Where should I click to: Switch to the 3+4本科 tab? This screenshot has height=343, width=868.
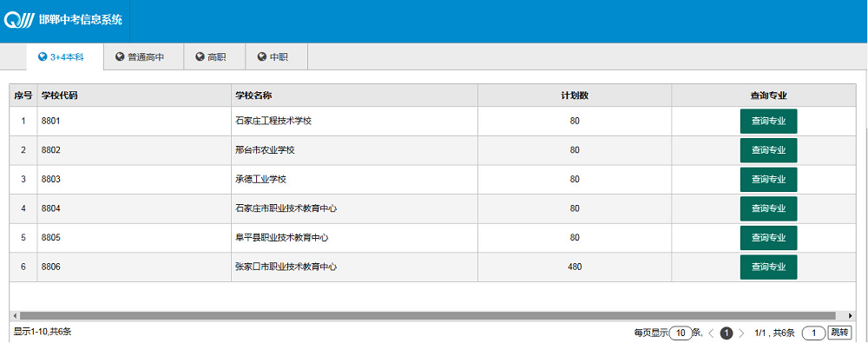tap(65, 57)
